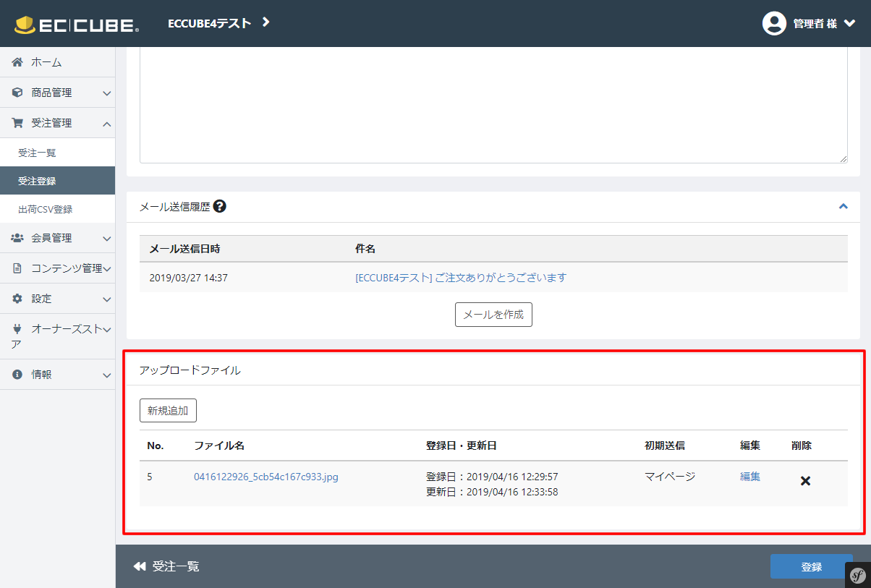This screenshot has height=588, width=871.
Task: Expand the 情報 chevron
Action: 106,375
